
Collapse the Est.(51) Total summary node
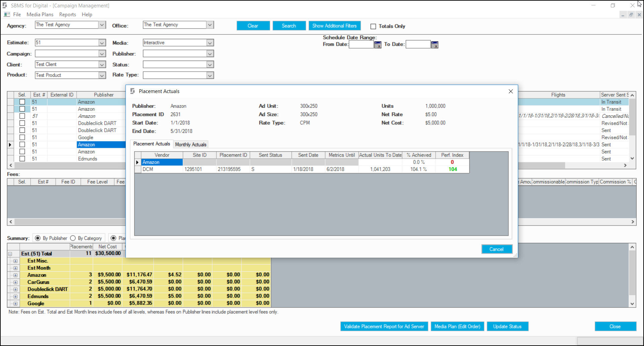[x=10, y=254]
